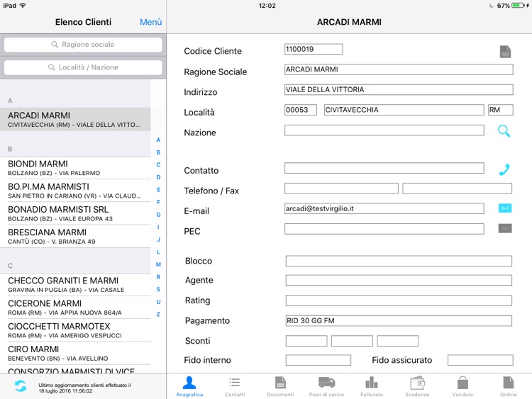Jump to index letter D
The width and height of the screenshot is (532, 399).
[x=158, y=177]
